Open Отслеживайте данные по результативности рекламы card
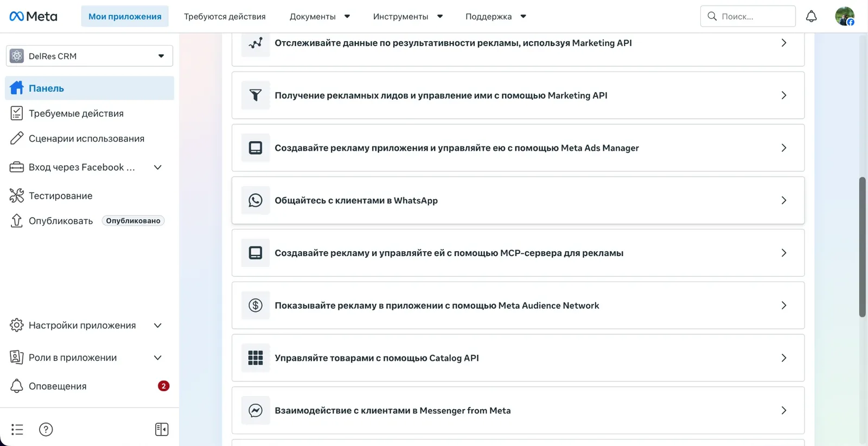Screen dimensions: 868x446 [518, 49]
